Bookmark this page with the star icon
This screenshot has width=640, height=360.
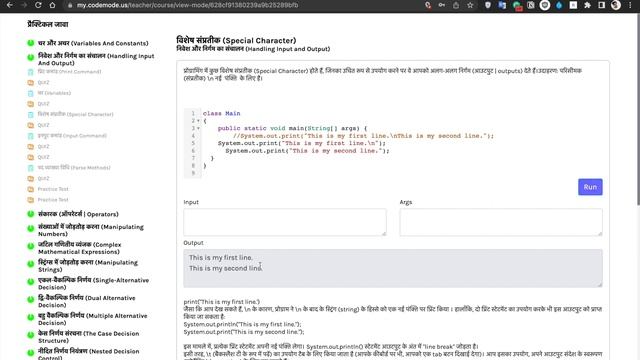click(x=470, y=5)
